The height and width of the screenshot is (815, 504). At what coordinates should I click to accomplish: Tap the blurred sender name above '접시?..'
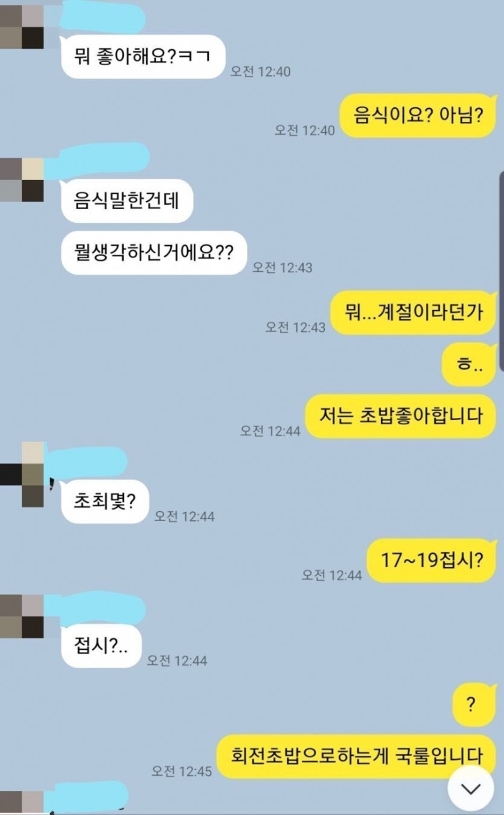[97, 609]
